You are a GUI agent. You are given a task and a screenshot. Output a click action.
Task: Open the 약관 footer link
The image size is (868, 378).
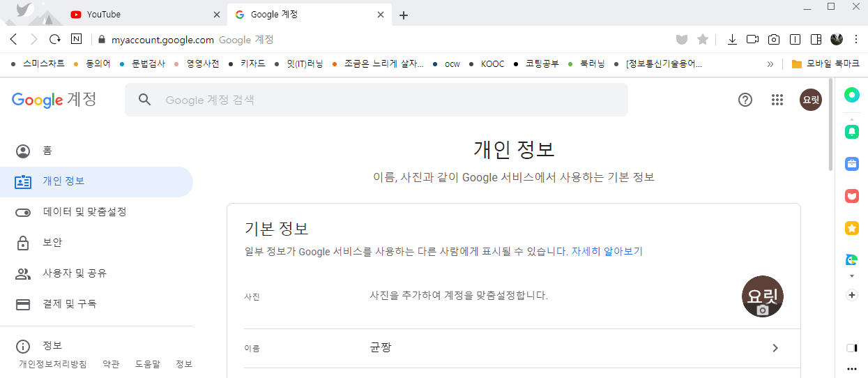111,364
